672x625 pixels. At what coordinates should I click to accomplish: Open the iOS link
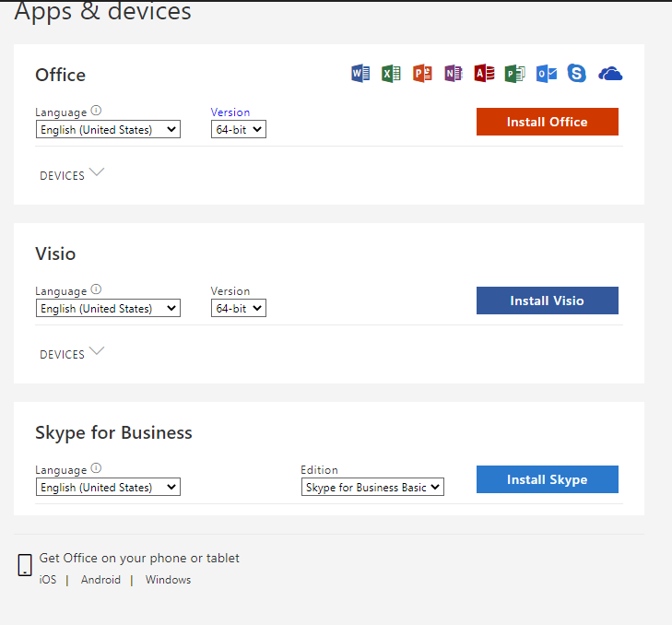48,580
